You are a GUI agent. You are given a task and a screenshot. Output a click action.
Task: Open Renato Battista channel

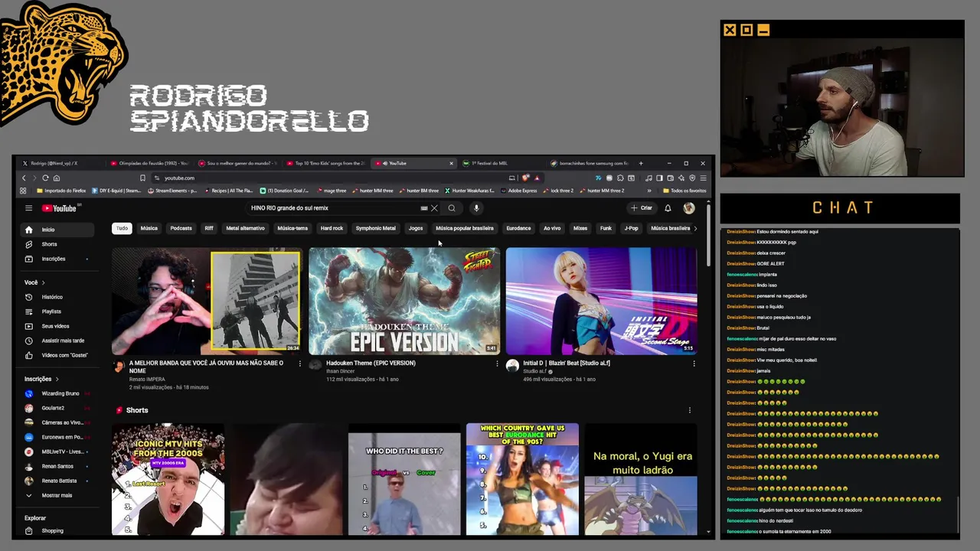pos(56,481)
